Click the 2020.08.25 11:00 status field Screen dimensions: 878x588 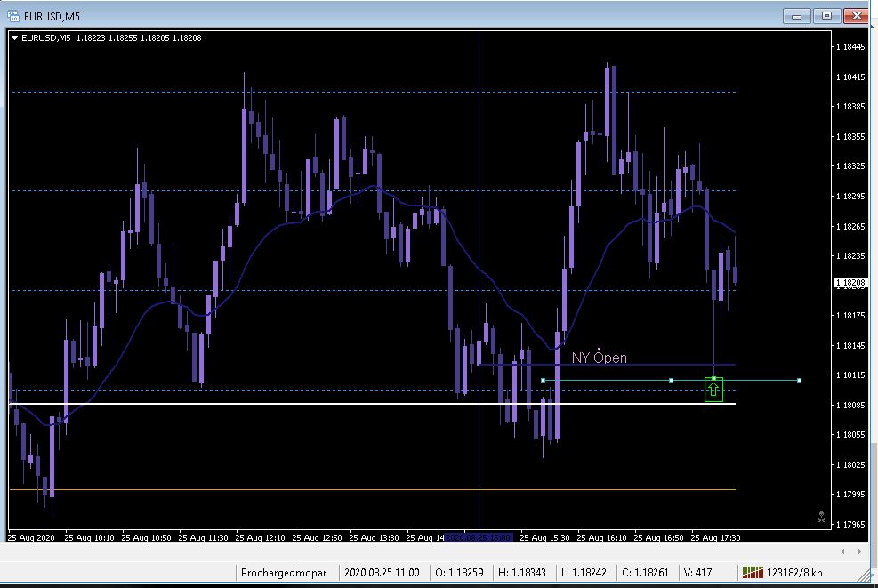(382, 572)
